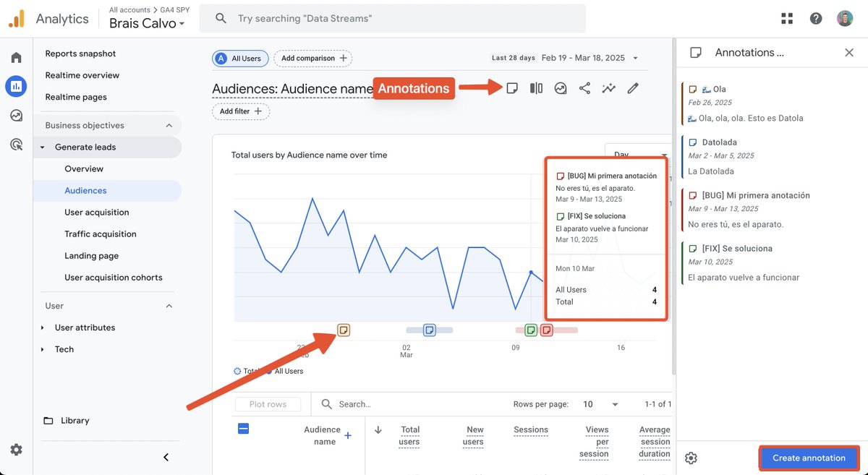Viewport: 868px width, 475px height.
Task: Click the Add comparison button
Action: click(314, 58)
